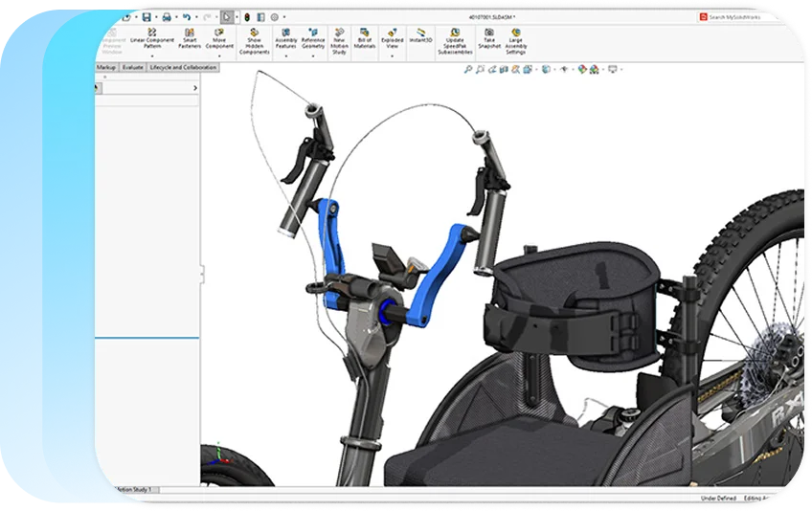Screen dimensions: 812x511
Task: Click Edit Appearance color ball icon
Action: 582,69
